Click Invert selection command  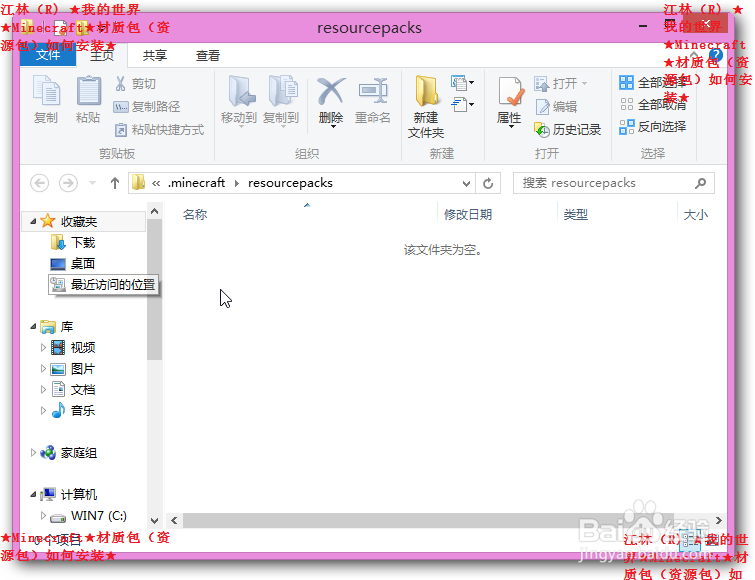pyautogui.click(x=652, y=127)
